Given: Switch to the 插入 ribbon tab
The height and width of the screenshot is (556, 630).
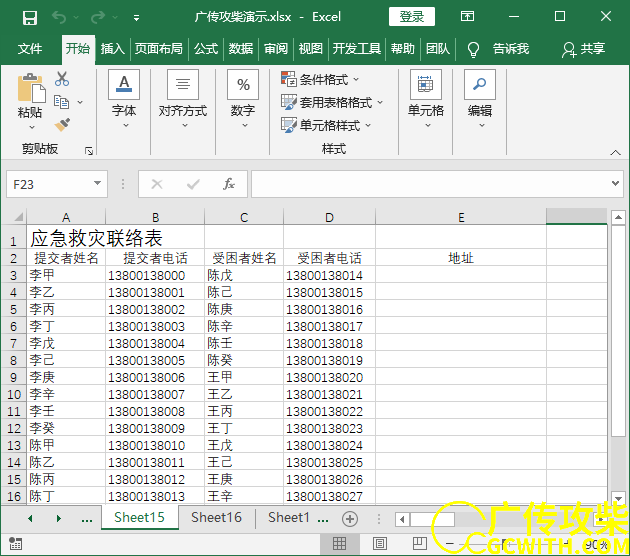Looking at the screenshot, I should 112,49.
